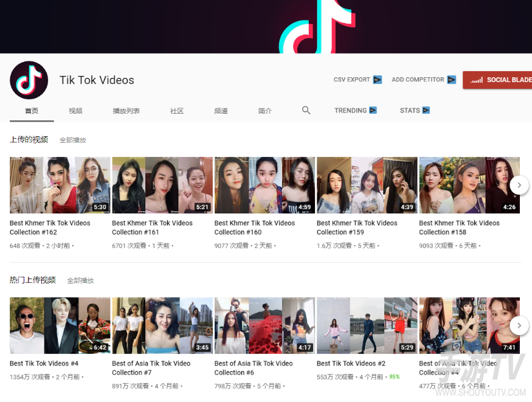Screen dimensions: 532x402
Task: Click next arrow in popular uploads row
Action: (x=519, y=325)
